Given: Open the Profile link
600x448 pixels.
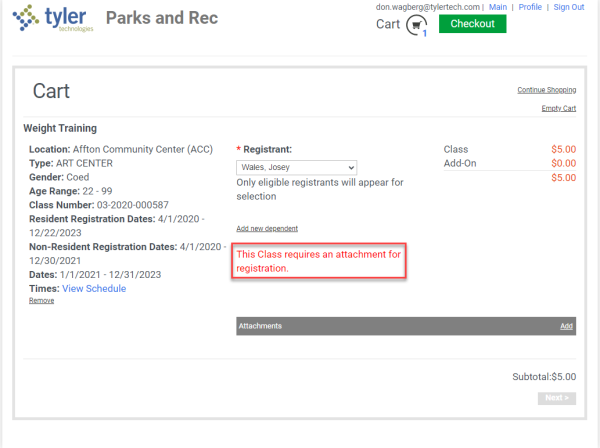Looking at the screenshot, I should point(530,7).
